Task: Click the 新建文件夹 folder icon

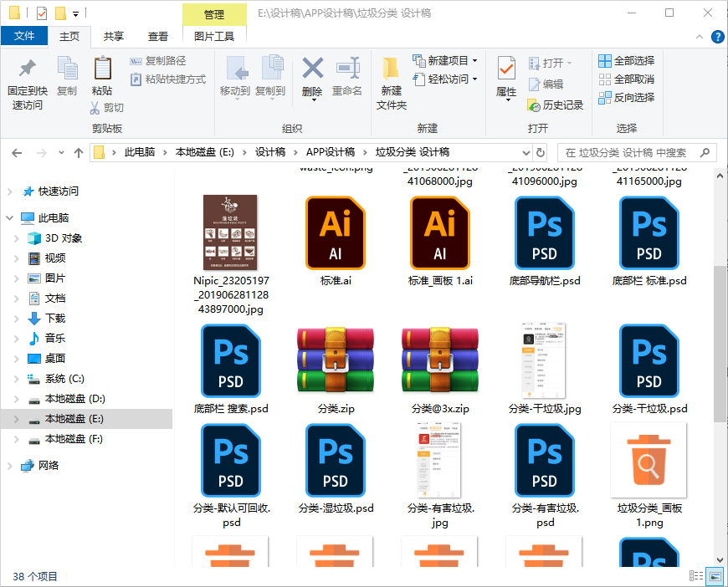Action: 391,69
